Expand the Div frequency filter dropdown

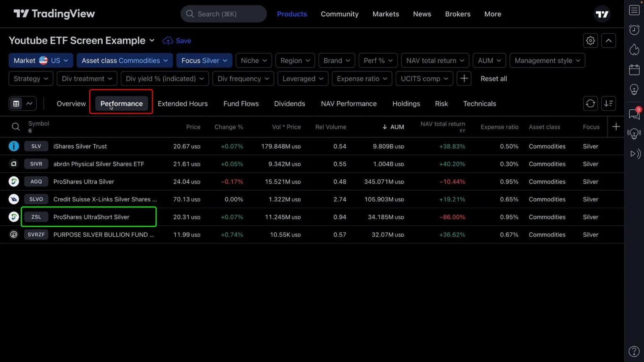pos(243,78)
